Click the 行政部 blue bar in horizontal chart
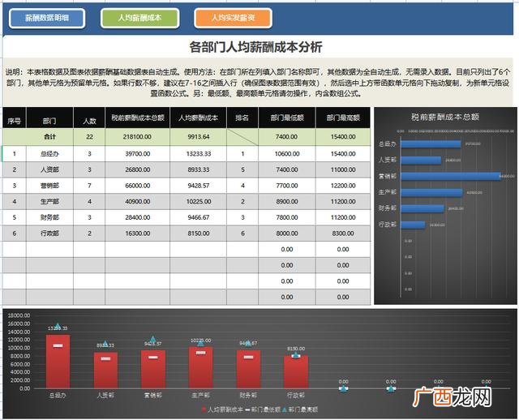This screenshot has width=519, height=420. (x=413, y=225)
